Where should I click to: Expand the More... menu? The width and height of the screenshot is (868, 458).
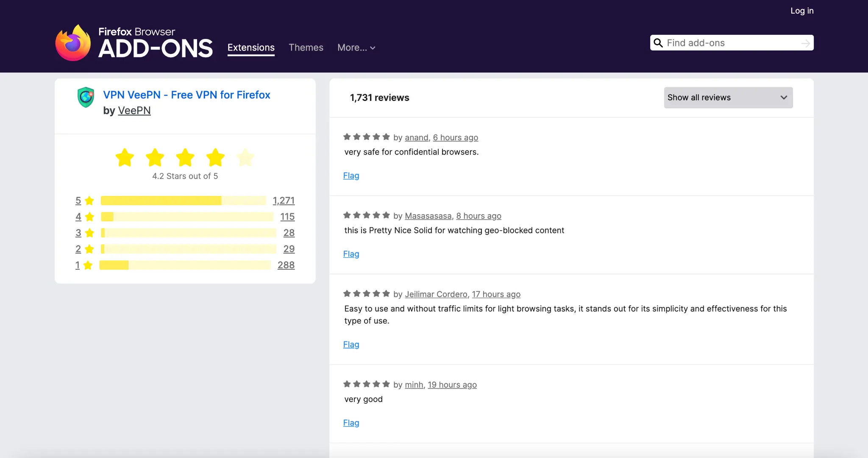(x=352, y=47)
